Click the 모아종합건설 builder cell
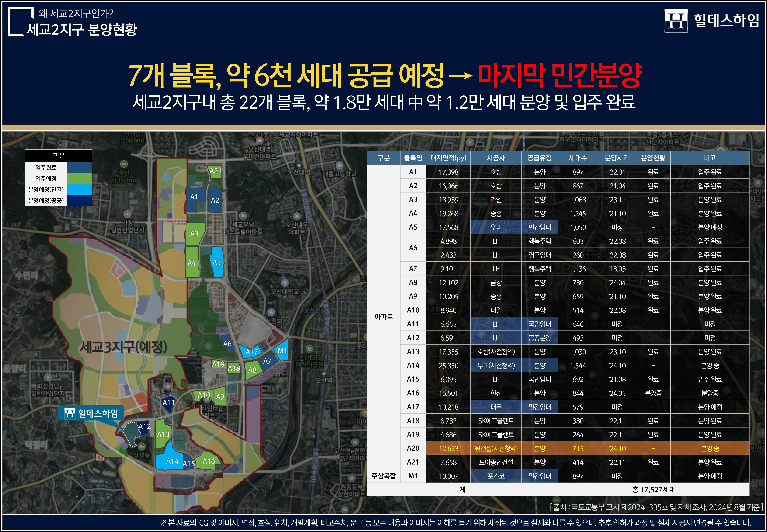The width and height of the screenshot is (767, 532). [x=496, y=462]
